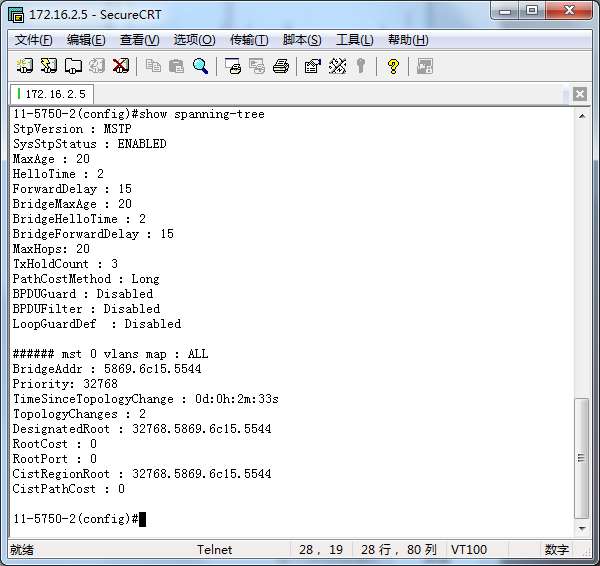Click the terminal scrollbar up arrow
The image size is (600, 566).
[x=582, y=115]
